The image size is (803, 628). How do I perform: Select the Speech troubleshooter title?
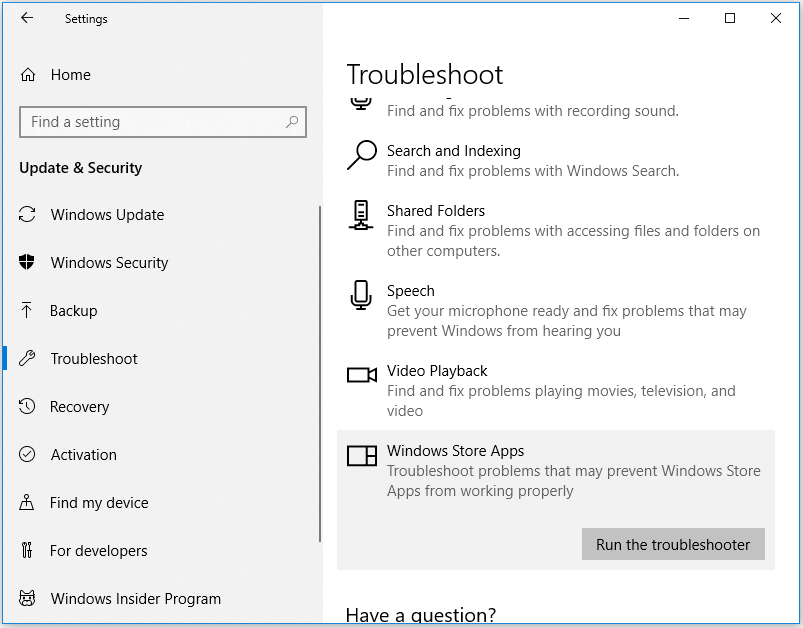coord(411,291)
